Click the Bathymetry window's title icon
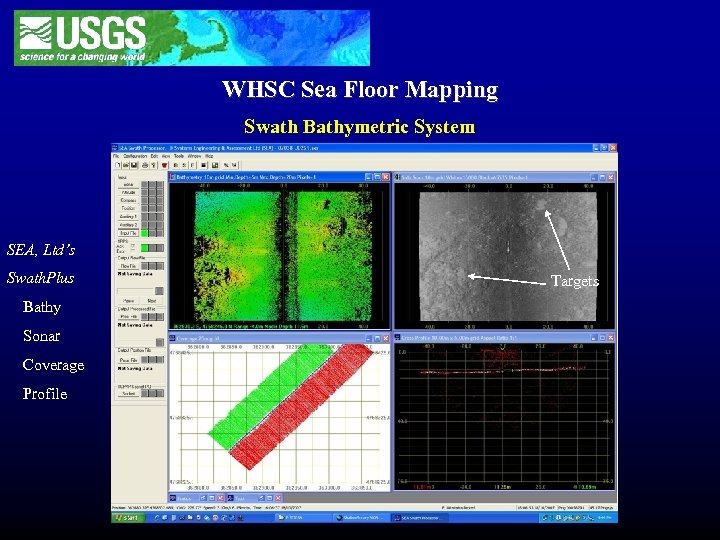The image size is (720, 540). tap(173, 177)
